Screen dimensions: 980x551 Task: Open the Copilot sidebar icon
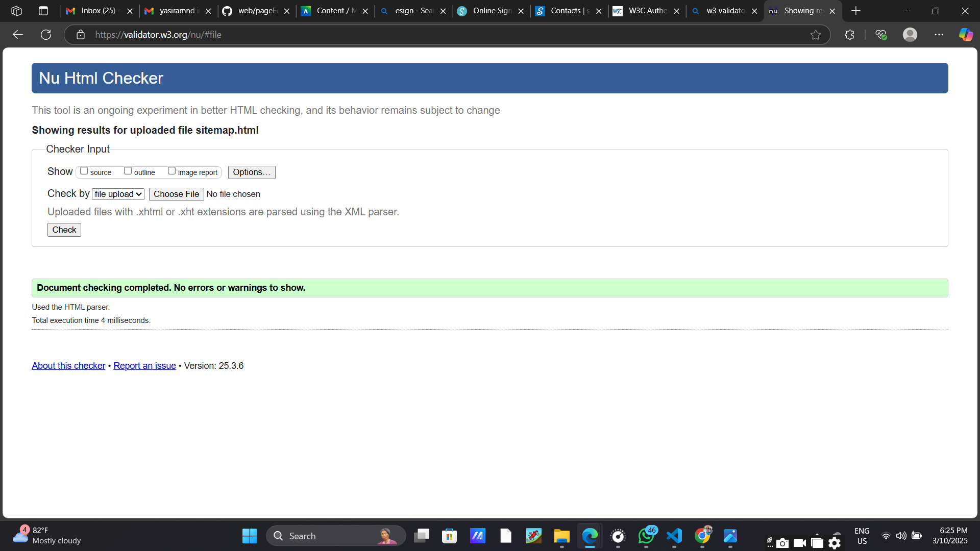[965, 35]
